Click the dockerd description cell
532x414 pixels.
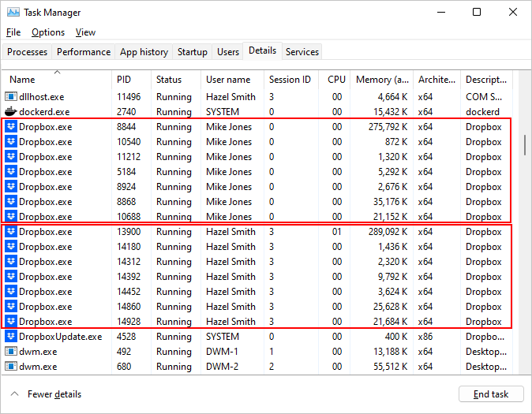(x=482, y=112)
